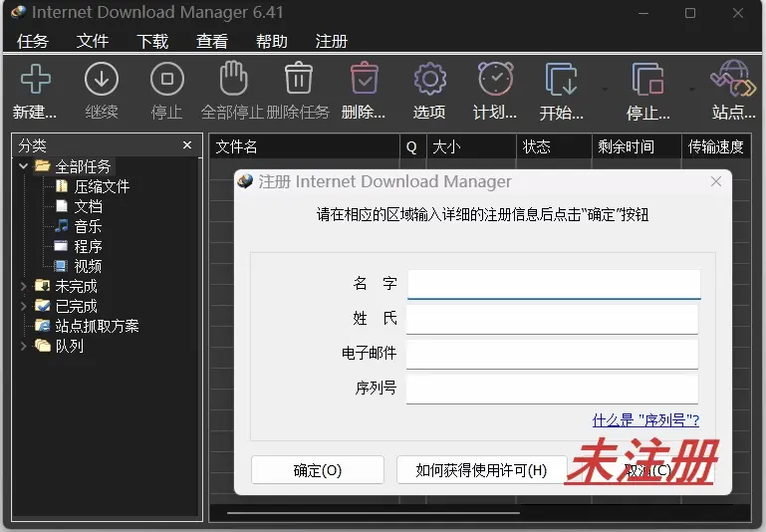Screen dimensions: 766x532
Task: Focus the 电子邮件 text field
Action: pos(552,354)
